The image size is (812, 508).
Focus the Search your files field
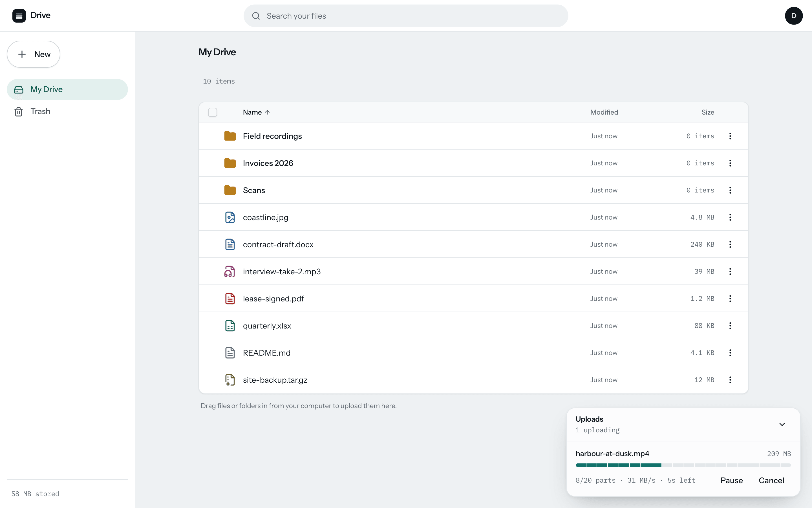pos(406,16)
